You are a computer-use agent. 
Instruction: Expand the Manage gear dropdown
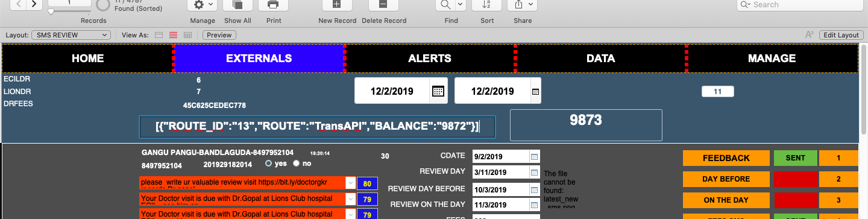click(203, 5)
